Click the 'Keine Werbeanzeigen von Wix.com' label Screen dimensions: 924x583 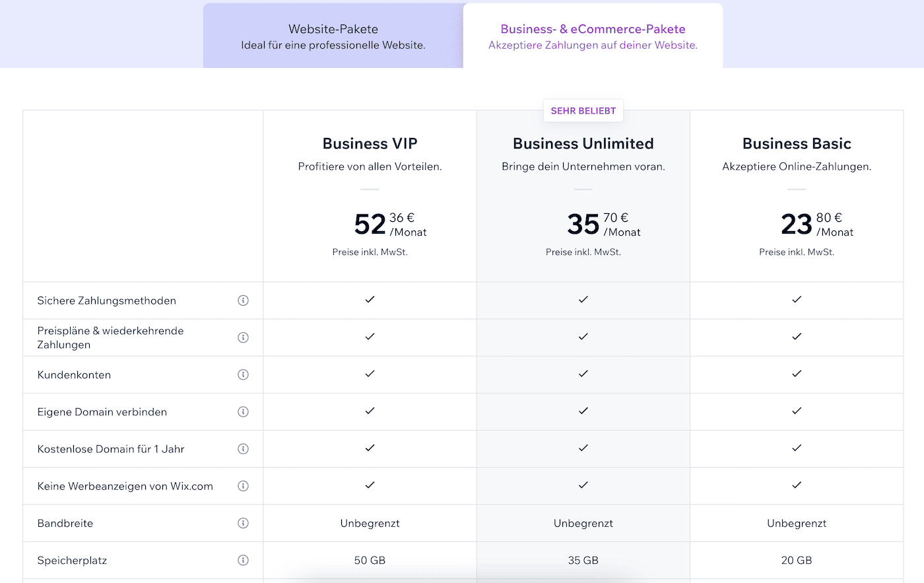(x=125, y=486)
